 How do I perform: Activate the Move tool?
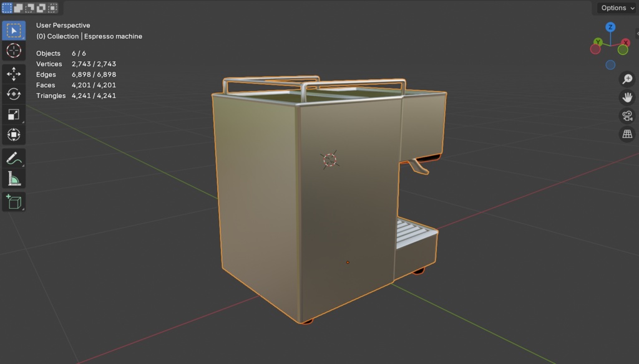[x=14, y=73]
